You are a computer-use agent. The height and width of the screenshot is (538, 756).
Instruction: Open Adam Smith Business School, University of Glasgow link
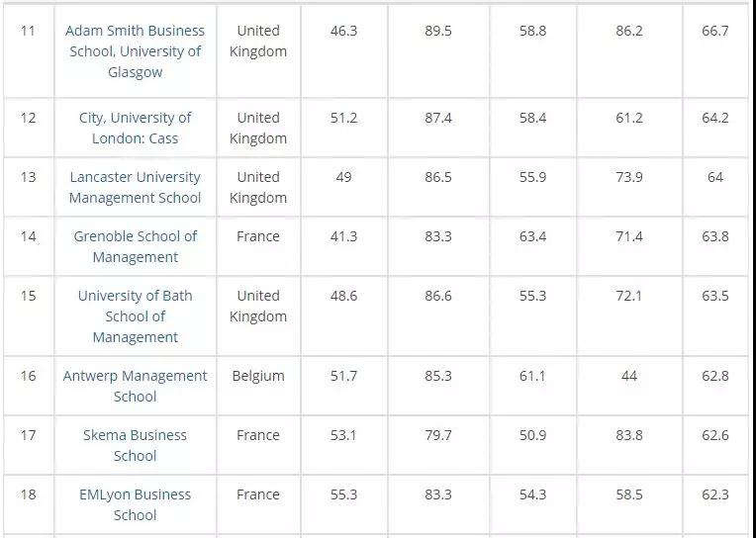135,51
